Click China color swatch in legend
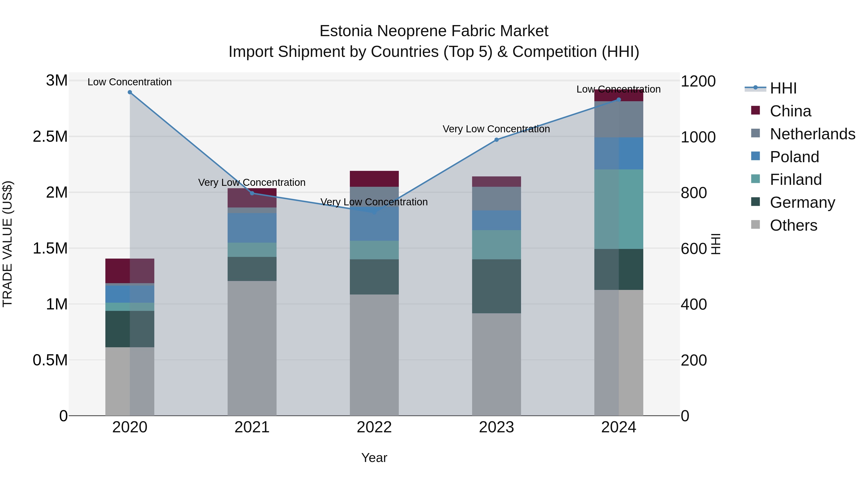The height and width of the screenshot is (488, 868). (755, 110)
